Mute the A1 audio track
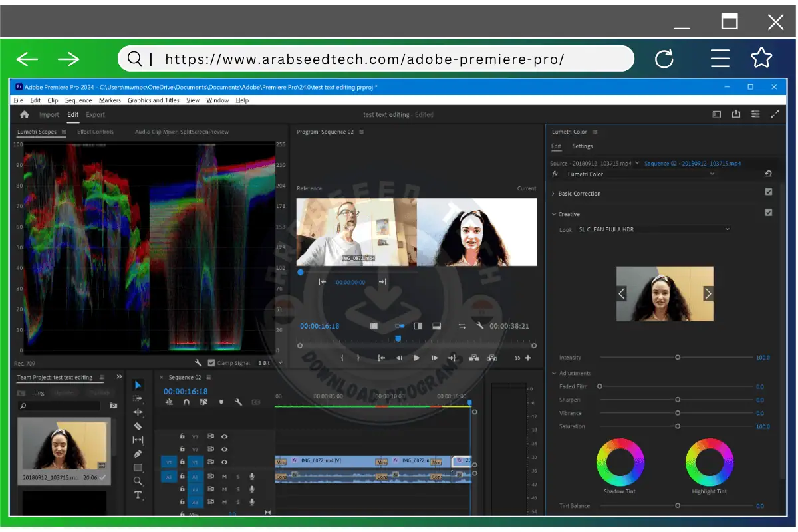 [x=224, y=476]
